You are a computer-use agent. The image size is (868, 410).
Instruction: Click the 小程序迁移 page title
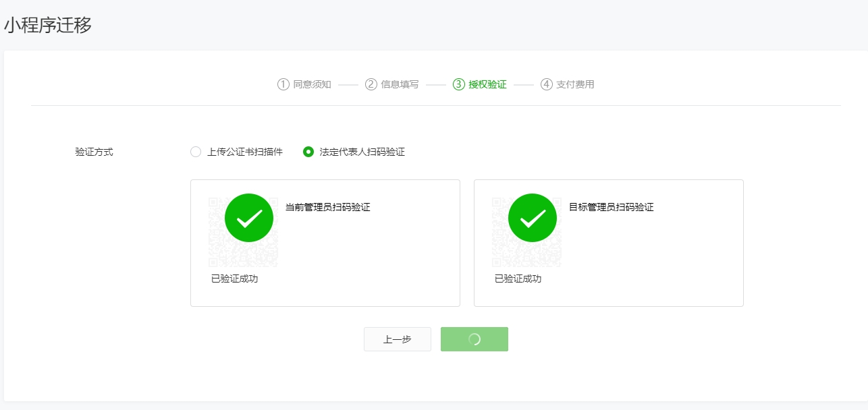(48, 25)
